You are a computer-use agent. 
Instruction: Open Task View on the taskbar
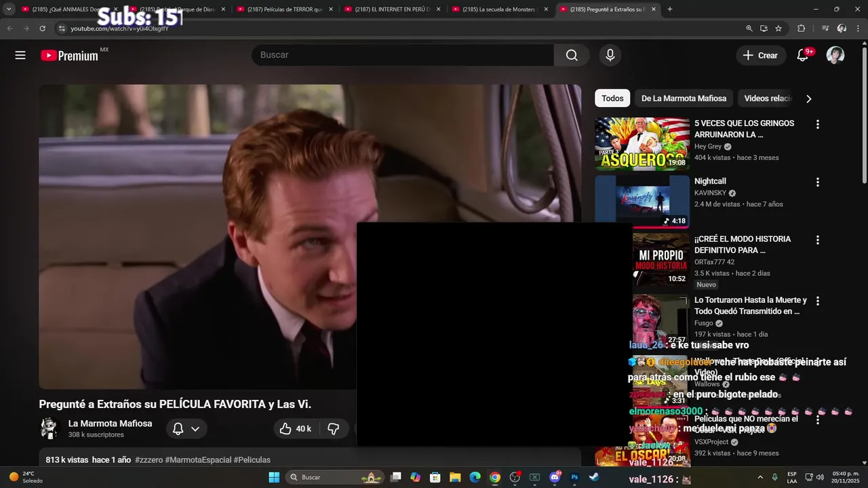[396, 477]
